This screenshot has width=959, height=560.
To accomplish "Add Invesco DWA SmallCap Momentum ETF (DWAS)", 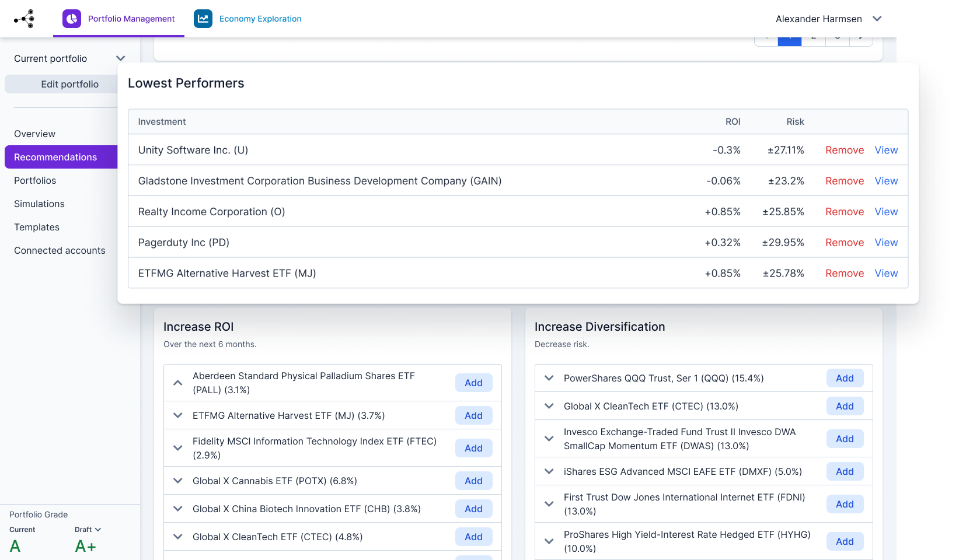I will [x=845, y=439].
